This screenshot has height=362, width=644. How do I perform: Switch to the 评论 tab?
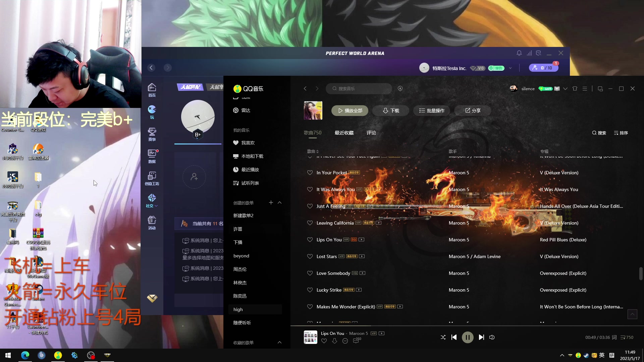click(371, 133)
